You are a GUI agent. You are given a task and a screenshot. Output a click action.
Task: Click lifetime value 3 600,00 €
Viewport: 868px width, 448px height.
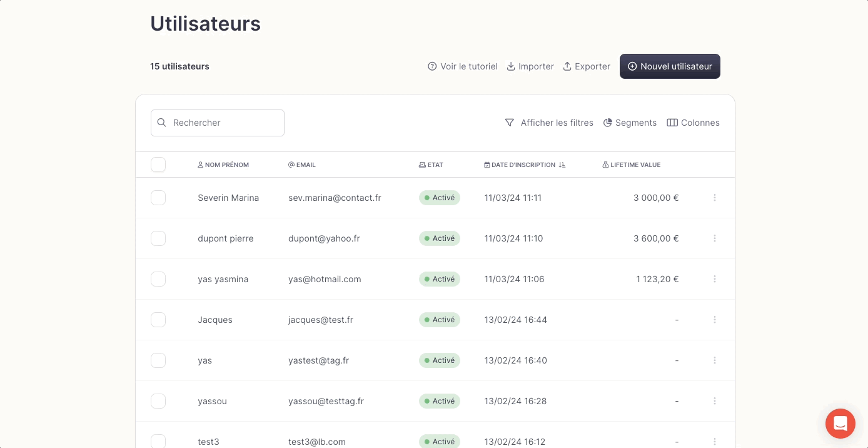click(x=656, y=238)
